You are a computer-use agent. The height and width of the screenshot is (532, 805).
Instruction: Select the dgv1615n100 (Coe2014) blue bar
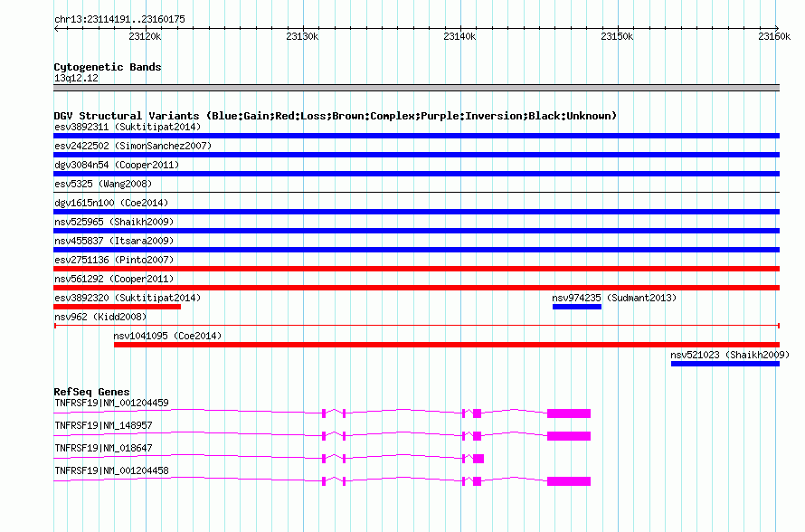tap(416, 212)
